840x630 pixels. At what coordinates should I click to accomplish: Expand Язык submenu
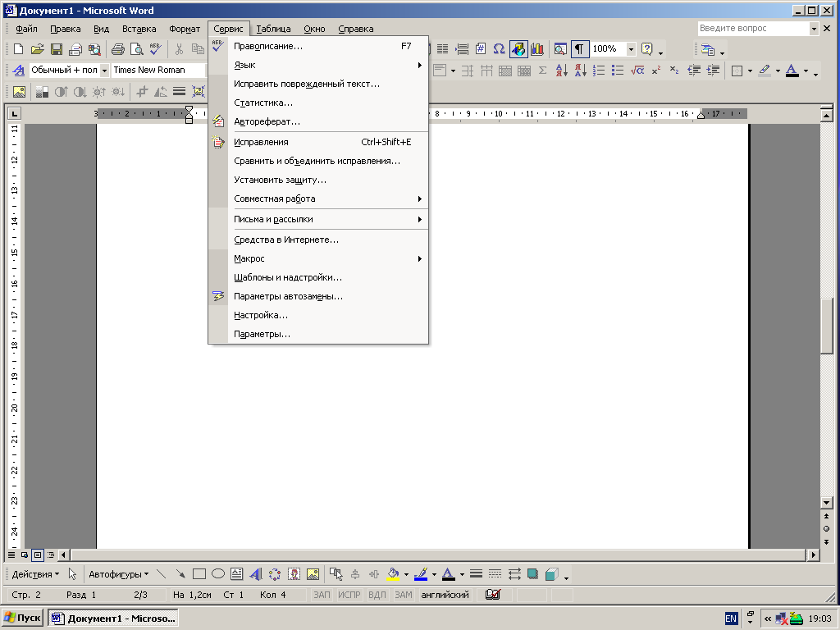(318, 65)
